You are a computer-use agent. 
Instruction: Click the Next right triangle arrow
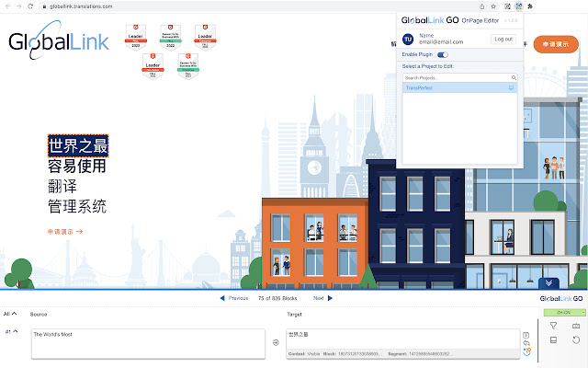click(x=330, y=298)
